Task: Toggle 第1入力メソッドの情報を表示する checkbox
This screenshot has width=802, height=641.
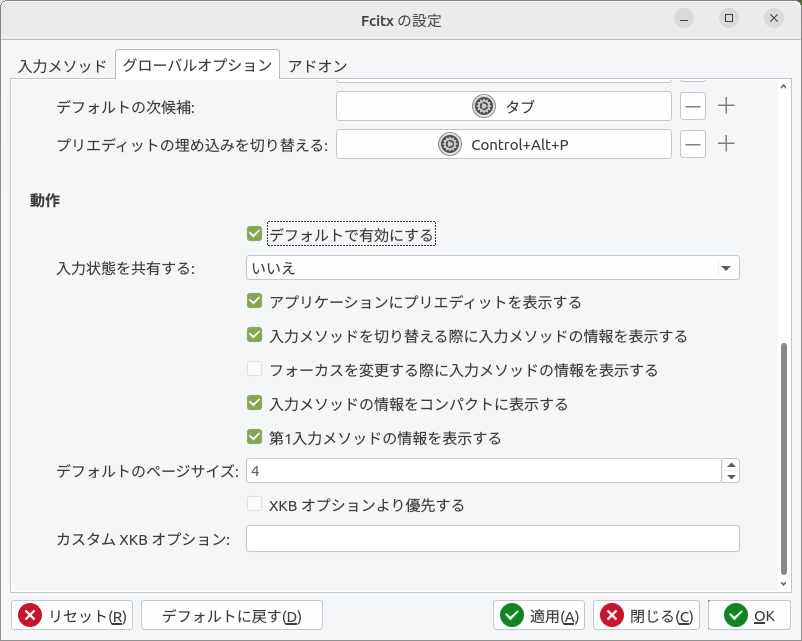Action: click(x=254, y=437)
